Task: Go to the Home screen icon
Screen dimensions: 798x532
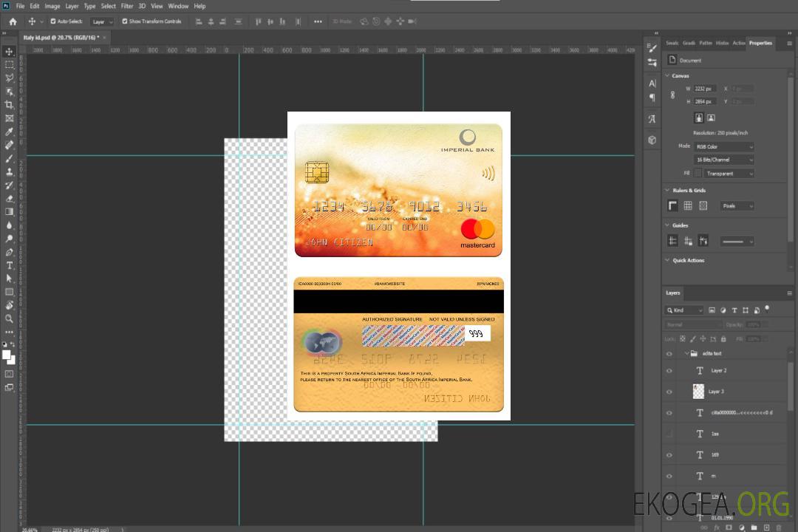Action: [x=13, y=21]
